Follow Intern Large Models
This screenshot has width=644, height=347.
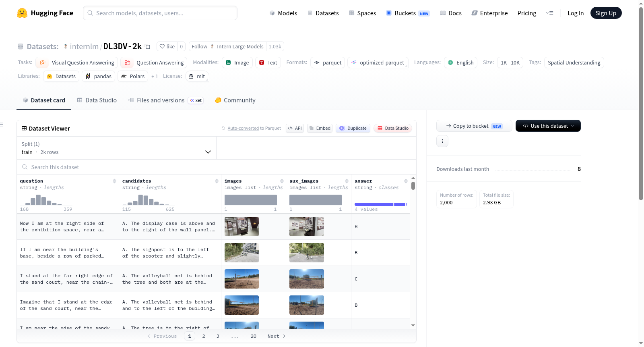(x=227, y=46)
